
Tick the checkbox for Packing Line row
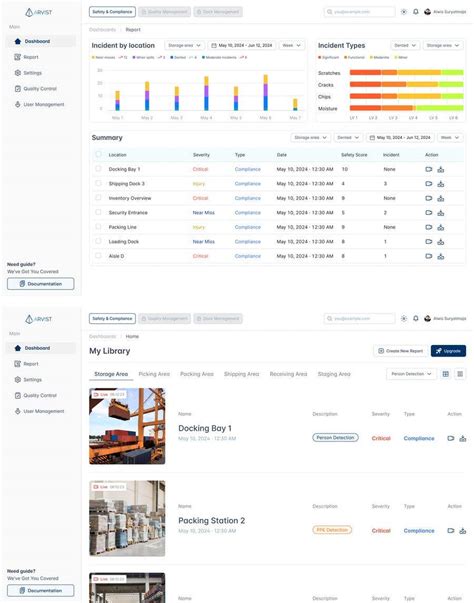pos(98,227)
